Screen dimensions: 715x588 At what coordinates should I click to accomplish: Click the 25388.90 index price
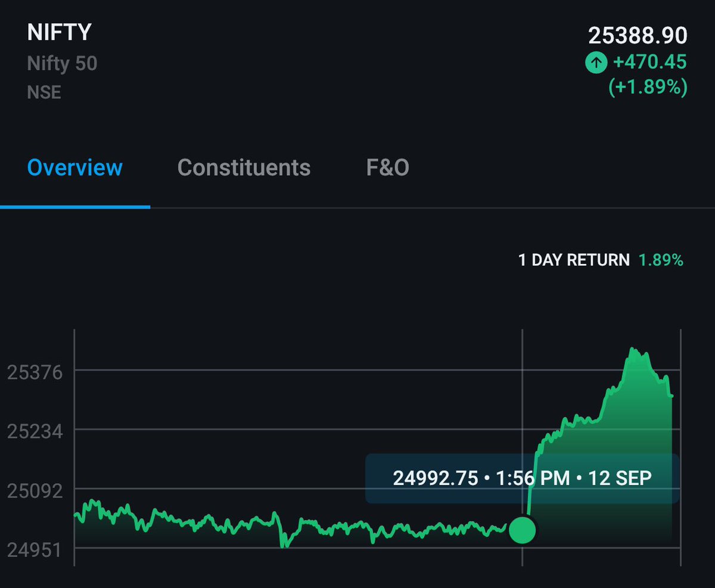point(638,36)
